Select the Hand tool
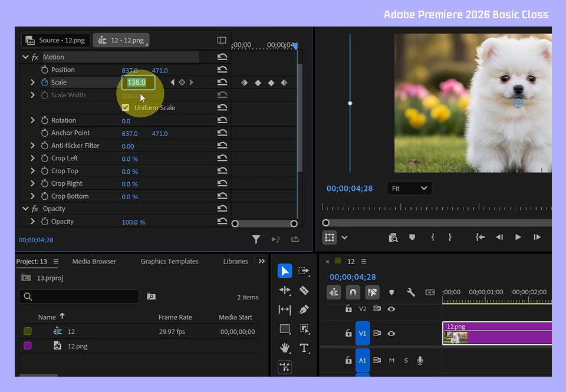 (285, 348)
